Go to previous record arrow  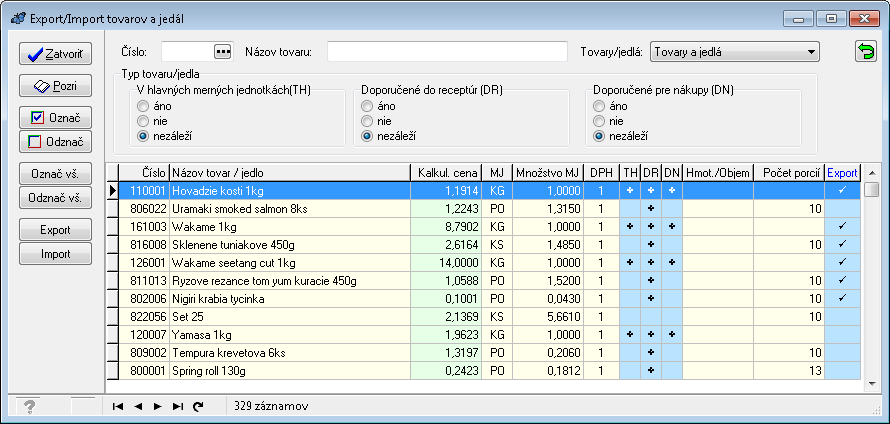click(138, 406)
